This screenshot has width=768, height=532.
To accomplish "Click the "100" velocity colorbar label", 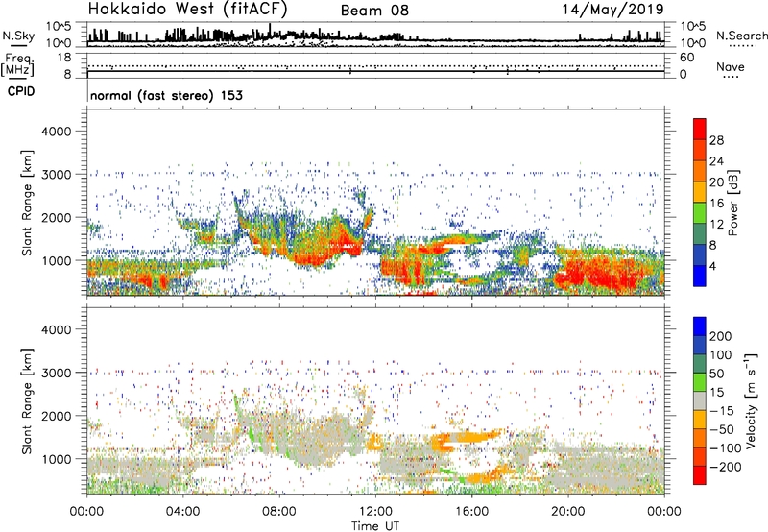I will click(x=721, y=355).
